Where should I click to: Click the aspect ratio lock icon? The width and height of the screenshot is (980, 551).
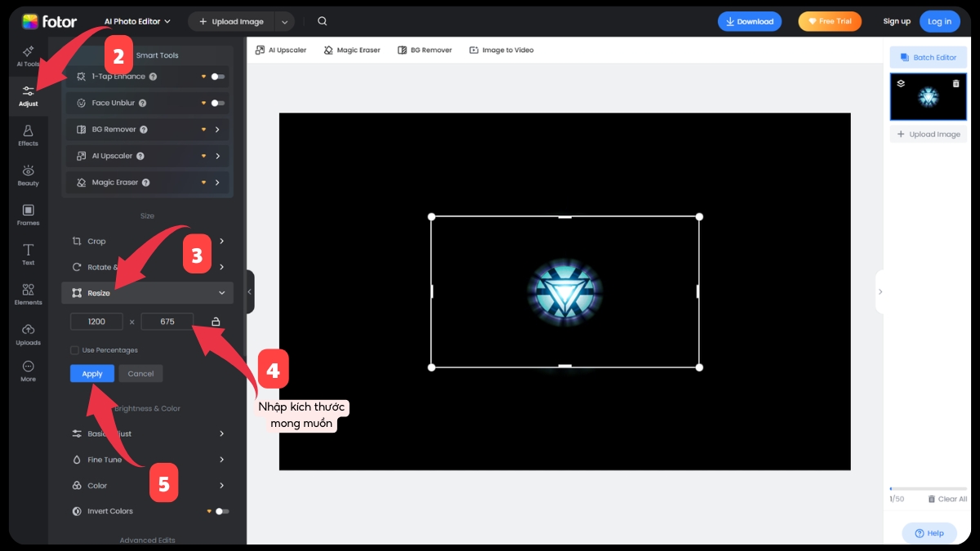pos(216,322)
